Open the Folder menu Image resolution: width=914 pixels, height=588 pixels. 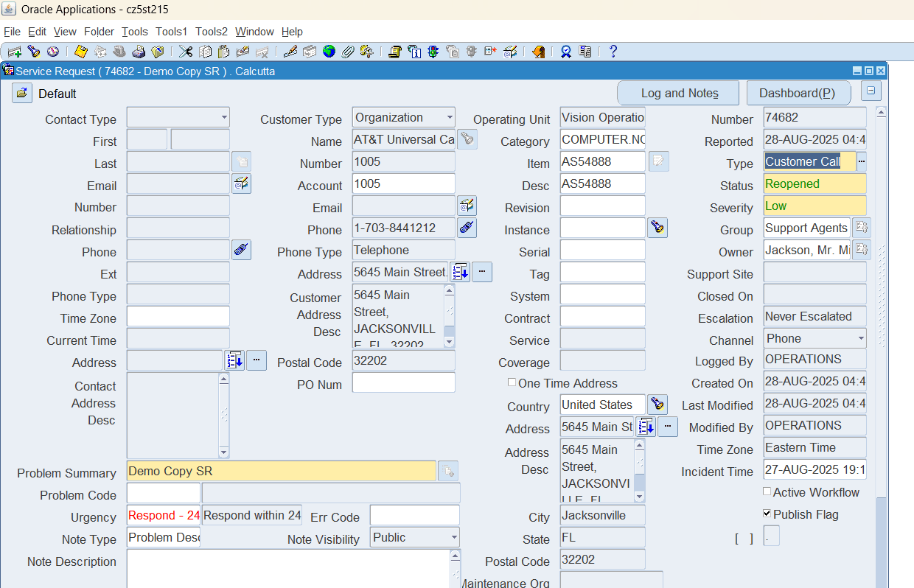click(99, 32)
